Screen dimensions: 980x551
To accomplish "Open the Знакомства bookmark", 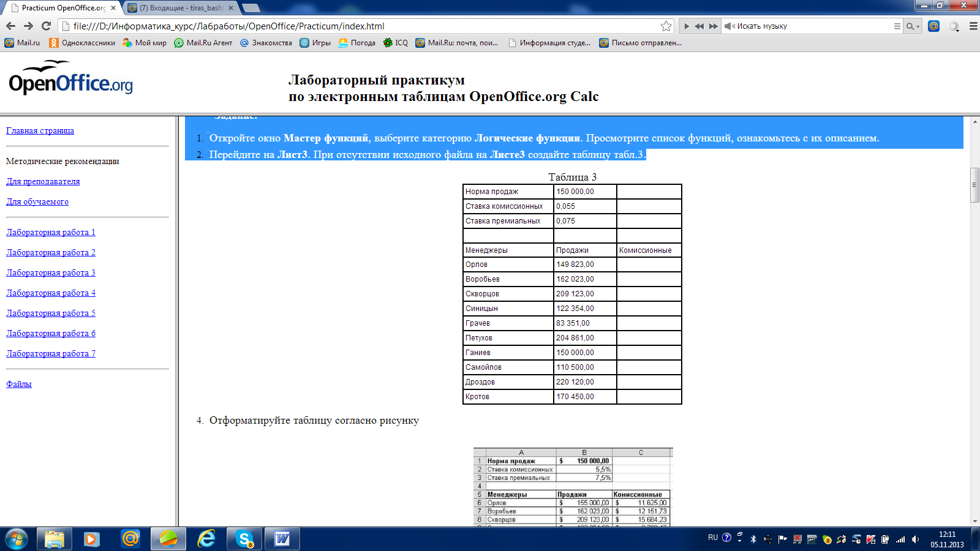I will tap(266, 43).
